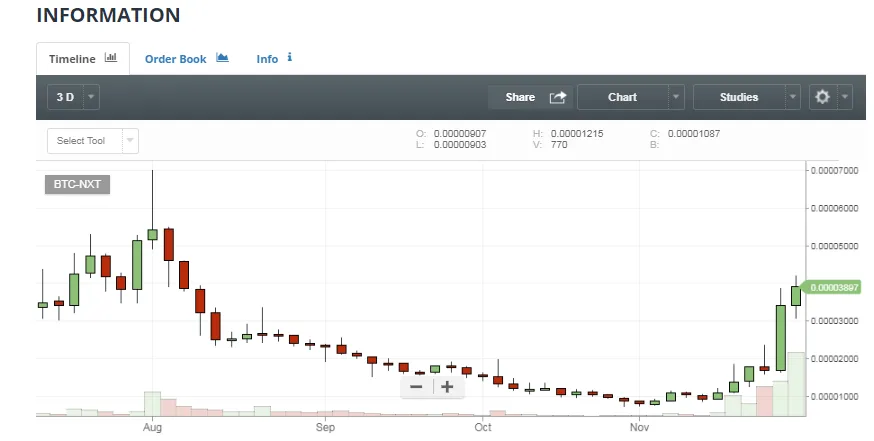Expand the Chart dropdown arrow

676,97
